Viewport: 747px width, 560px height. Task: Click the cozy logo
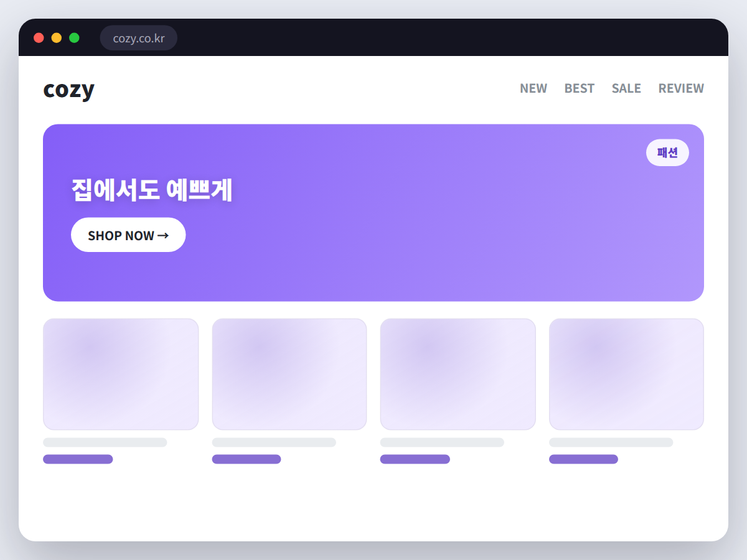68,90
